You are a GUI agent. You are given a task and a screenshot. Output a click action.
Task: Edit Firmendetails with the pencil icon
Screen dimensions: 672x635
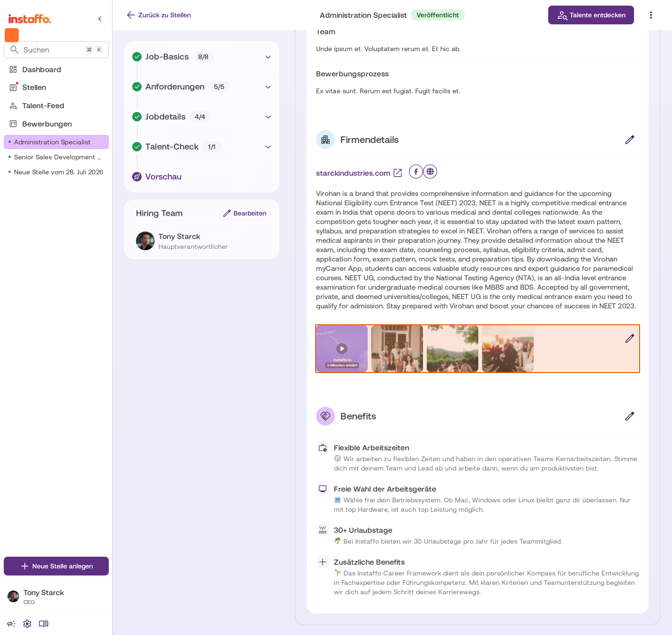[x=630, y=140]
